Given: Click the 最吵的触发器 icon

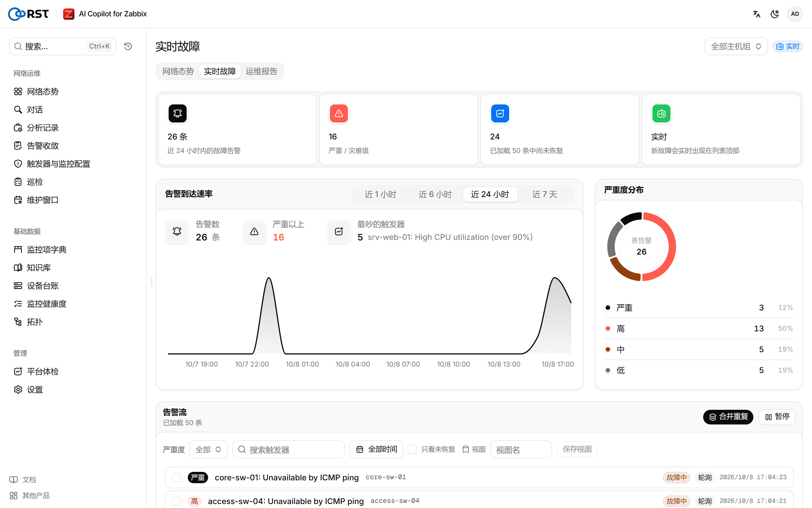Looking at the screenshot, I should (339, 231).
